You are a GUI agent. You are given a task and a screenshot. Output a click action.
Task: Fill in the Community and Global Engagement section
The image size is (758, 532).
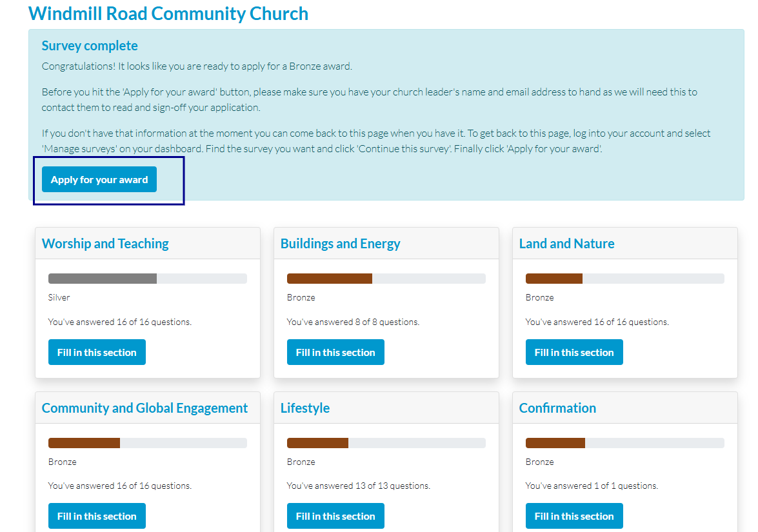click(x=97, y=516)
